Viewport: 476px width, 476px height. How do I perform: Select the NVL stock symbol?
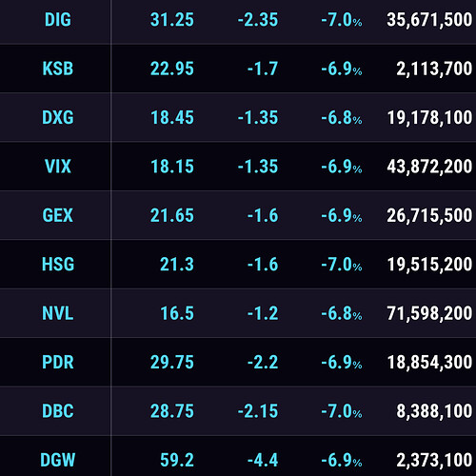click(58, 313)
